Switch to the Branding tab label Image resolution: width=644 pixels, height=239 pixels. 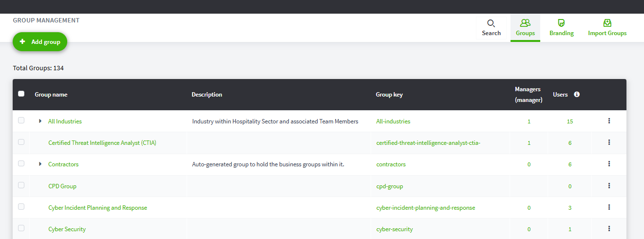pyautogui.click(x=561, y=33)
